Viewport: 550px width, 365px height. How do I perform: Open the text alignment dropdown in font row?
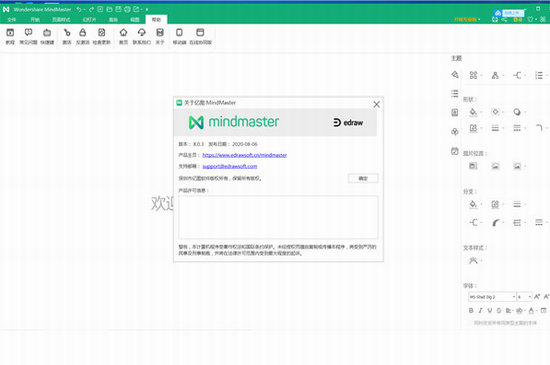point(509,310)
